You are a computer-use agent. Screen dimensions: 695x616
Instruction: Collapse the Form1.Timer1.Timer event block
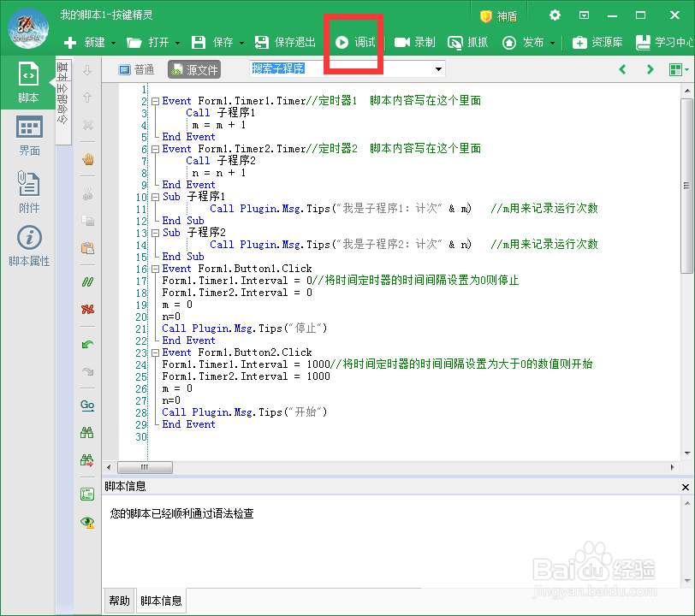click(155, 102)
